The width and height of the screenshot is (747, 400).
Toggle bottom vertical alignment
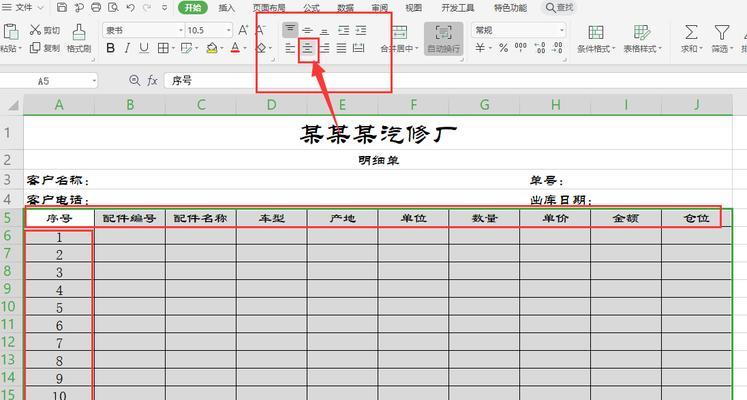324,30
